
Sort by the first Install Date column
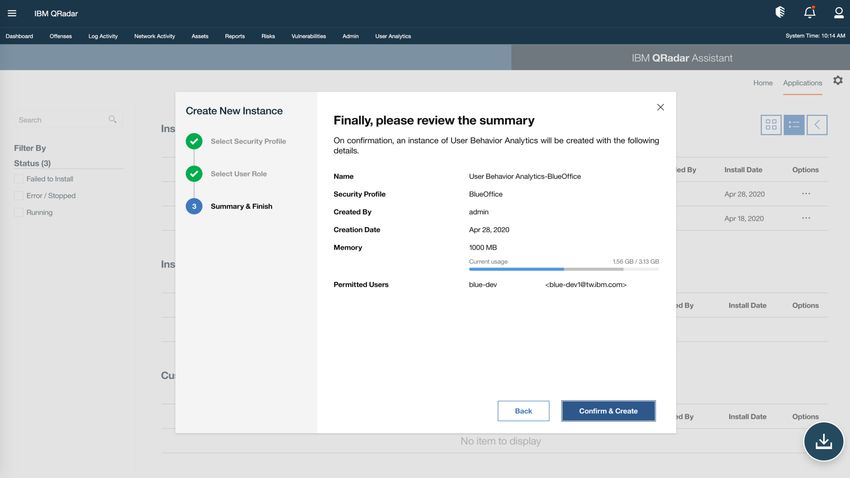tap(743, 170)
